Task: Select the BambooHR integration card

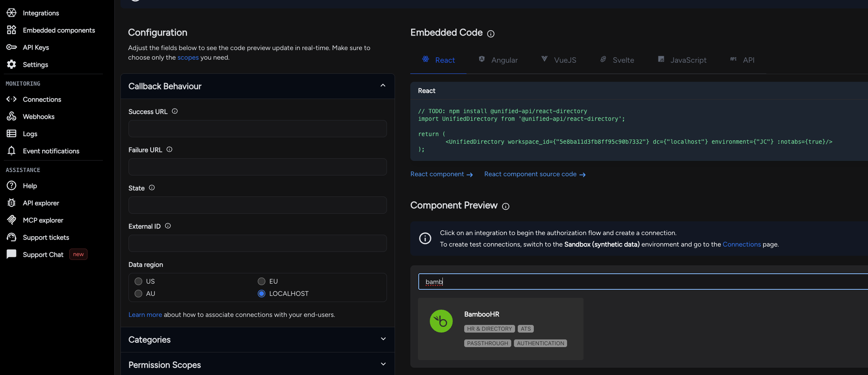Action: [501, 329]
